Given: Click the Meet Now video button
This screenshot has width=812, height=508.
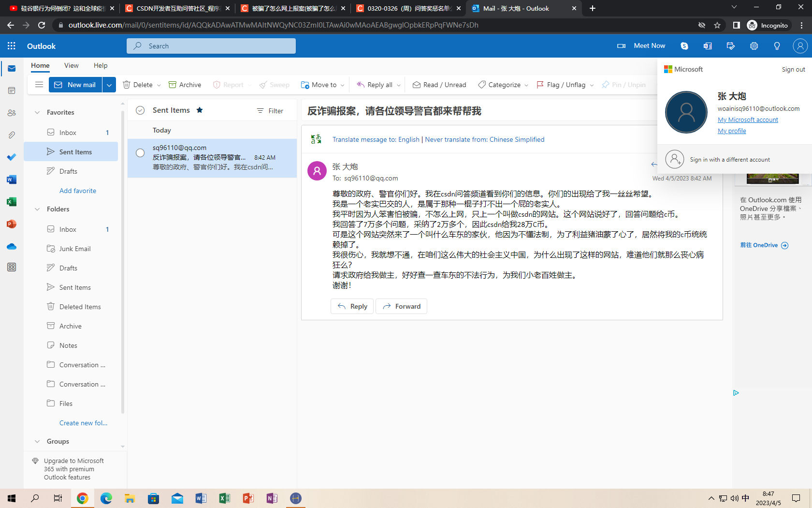Looking at the screenshot, I should click(x=641, y=46).
